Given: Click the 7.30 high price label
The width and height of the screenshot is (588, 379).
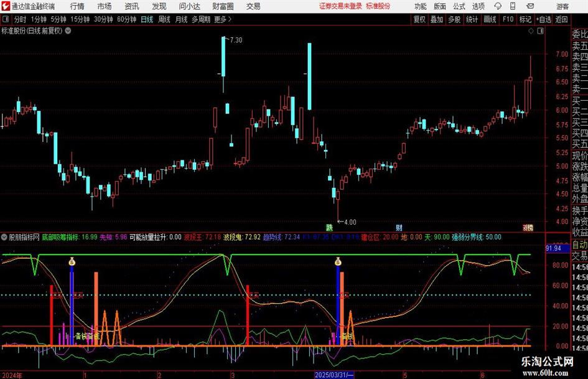Looking at the screenshot, I should click(x=236, y=40).
